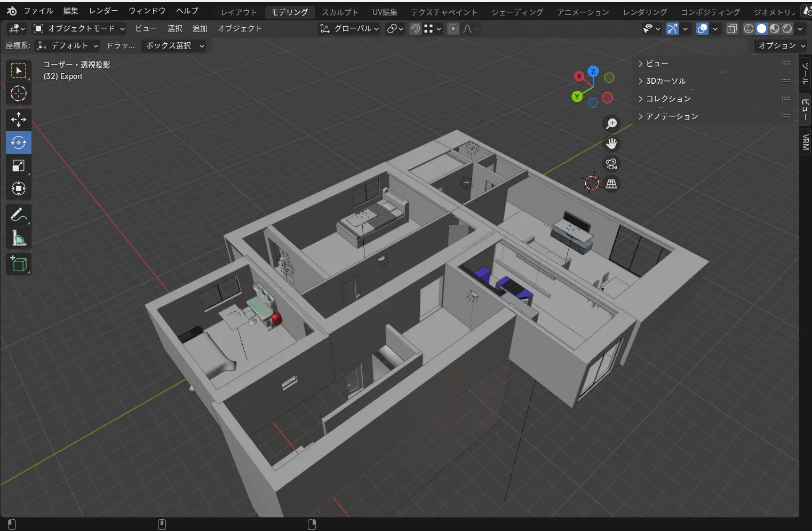This screenshot has height=531, width=812.
Task: Toggle snapping magnet button
Action: [415, 29]
